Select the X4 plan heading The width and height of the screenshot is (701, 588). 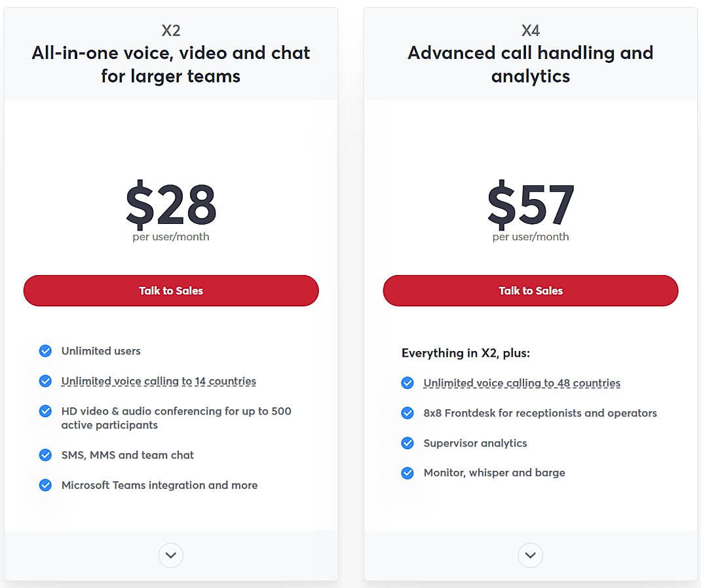(530, 30)
